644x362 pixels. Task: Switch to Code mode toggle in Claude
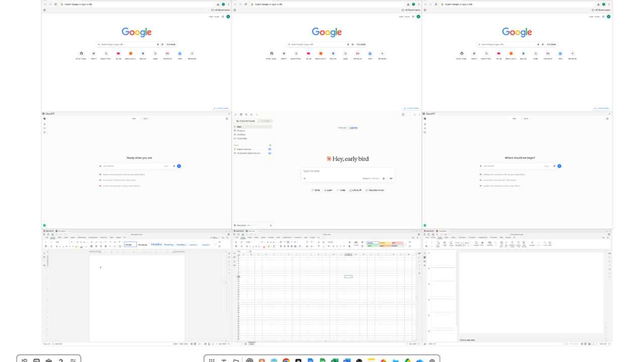pyautogui.click(x=266, y=121)
